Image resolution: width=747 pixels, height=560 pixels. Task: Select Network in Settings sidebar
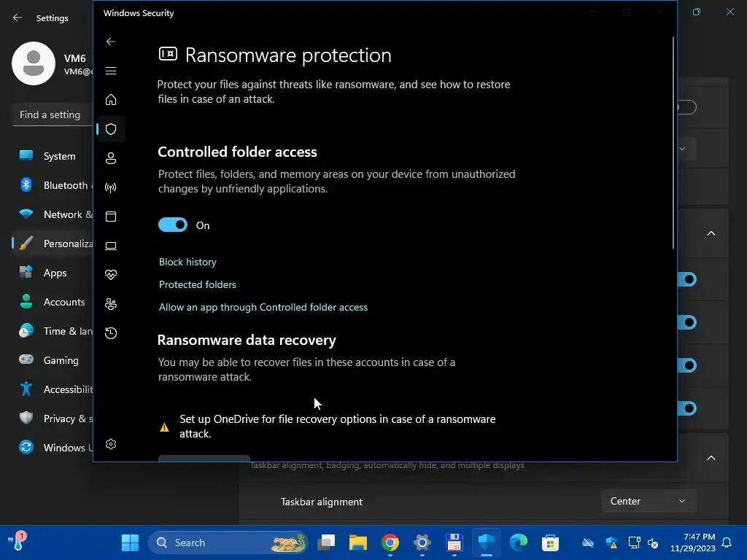coord(53,214)
